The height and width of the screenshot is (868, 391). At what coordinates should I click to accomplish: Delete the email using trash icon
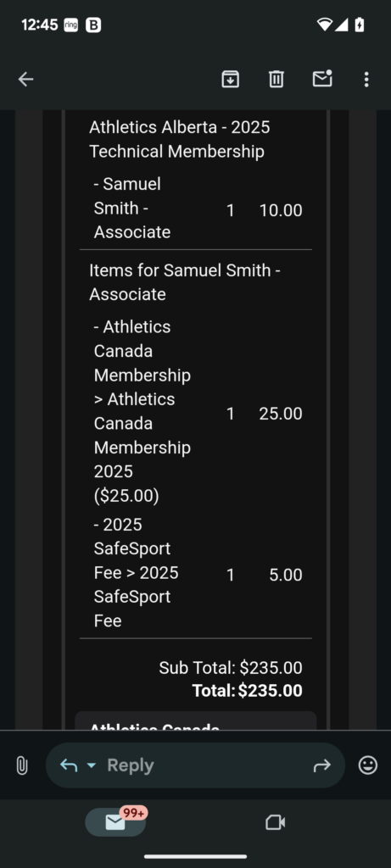click(x=276, y=80)
